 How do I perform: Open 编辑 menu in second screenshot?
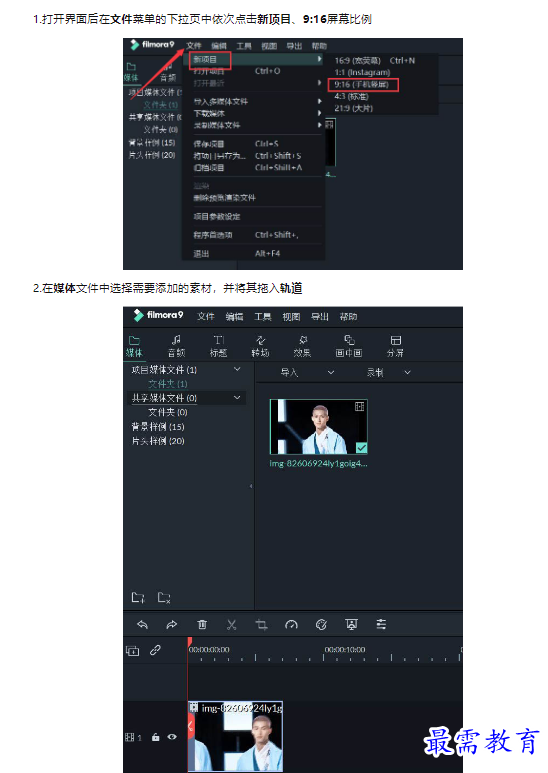click(x=234, y=316)
